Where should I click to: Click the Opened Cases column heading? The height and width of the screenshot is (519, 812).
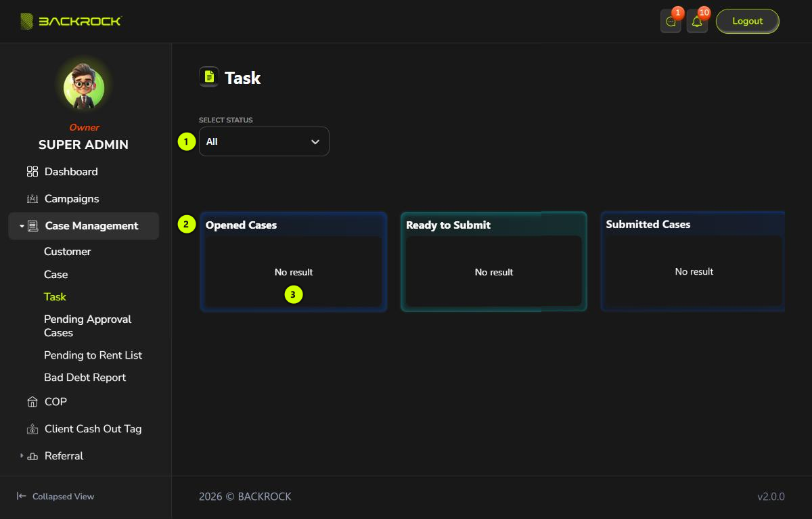tap(242, 225)
